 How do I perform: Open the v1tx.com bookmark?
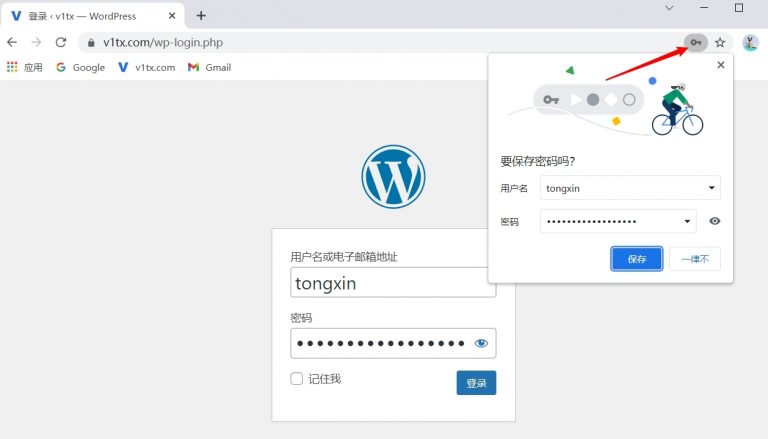[x=147, y=68]
